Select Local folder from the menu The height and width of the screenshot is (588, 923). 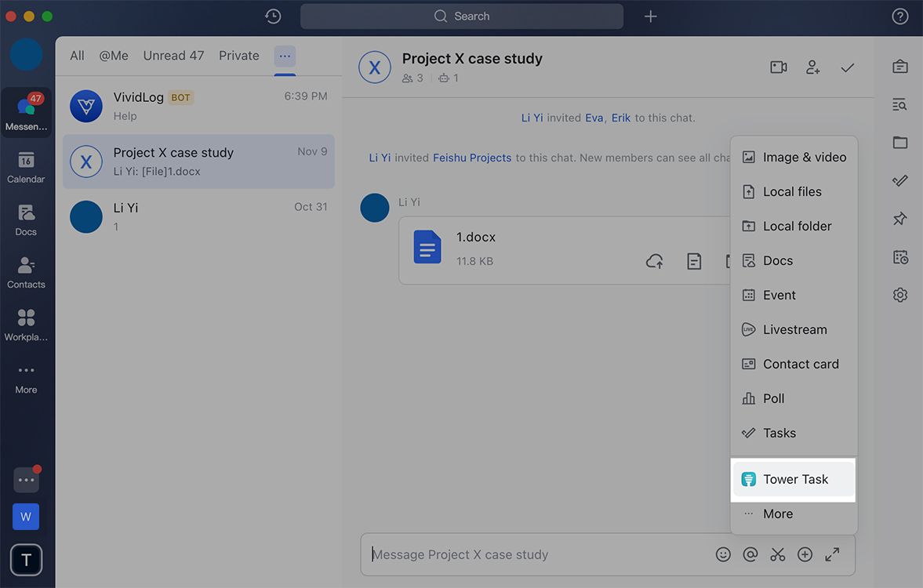(x=794, y=226)
